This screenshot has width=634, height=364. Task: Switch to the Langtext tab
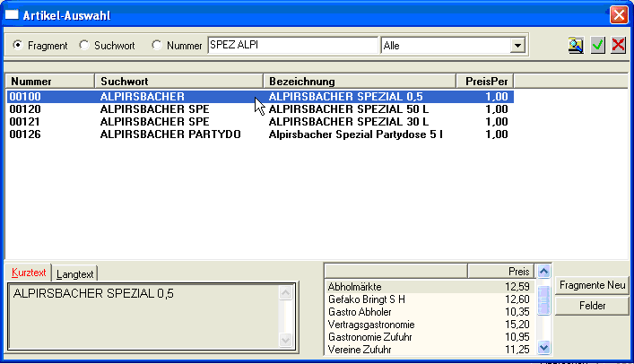[76, 273]
